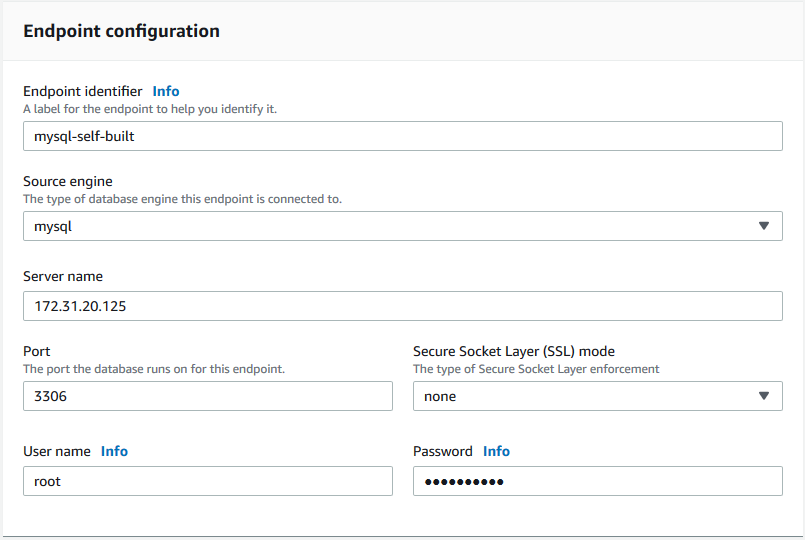Click the Endpoint identifier field containing mysql-self-built

402,136
